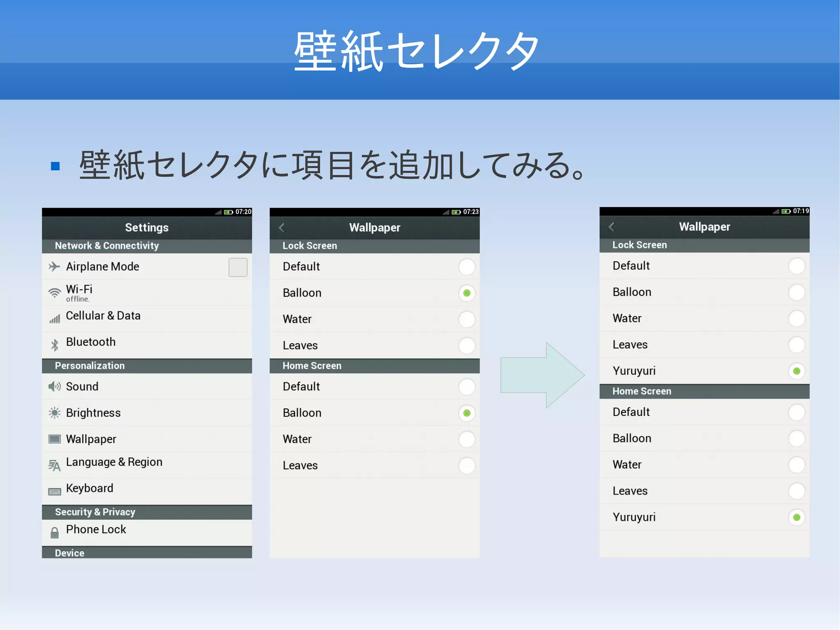Click battery icon in the 07:19 Wallpaper screen
The width and height of the screenshot is (840, 630).
pyautogui.click(x=786, y=211)
